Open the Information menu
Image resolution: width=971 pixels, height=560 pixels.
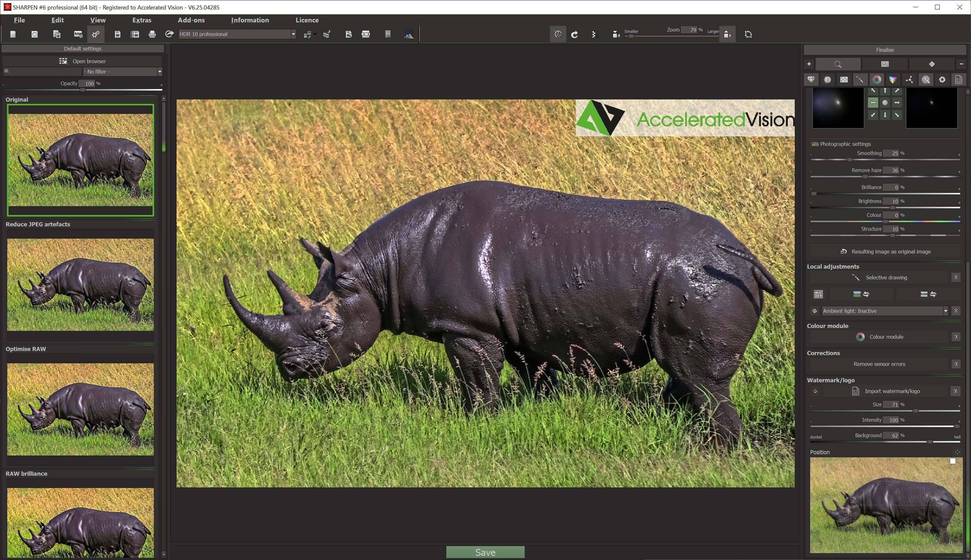[250, 20]
